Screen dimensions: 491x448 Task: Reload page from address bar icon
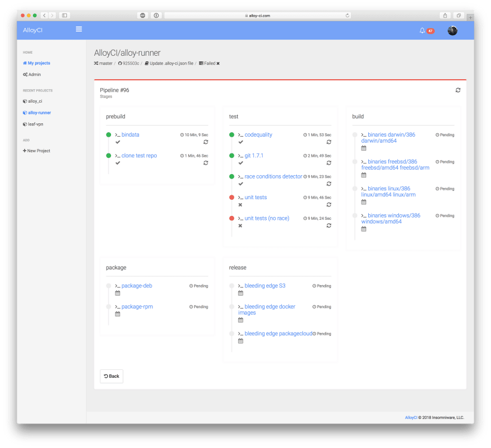coord(347,15)
